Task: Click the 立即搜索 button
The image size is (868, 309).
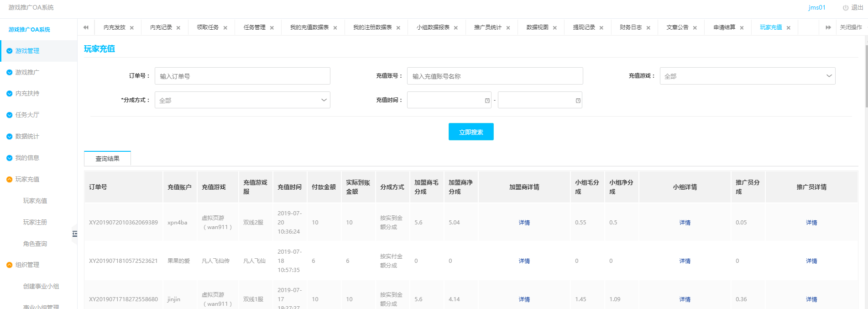Action: tap(471, 132)
